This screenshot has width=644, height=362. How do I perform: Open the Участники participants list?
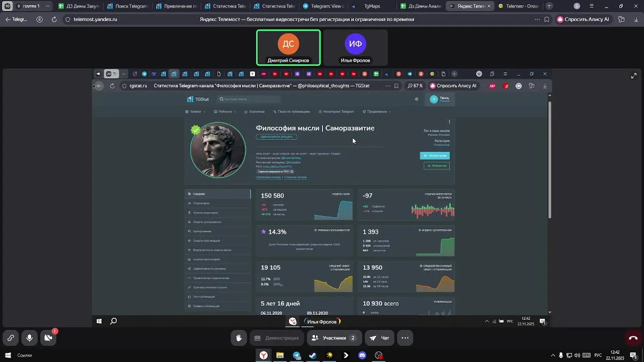coord(334,338)
